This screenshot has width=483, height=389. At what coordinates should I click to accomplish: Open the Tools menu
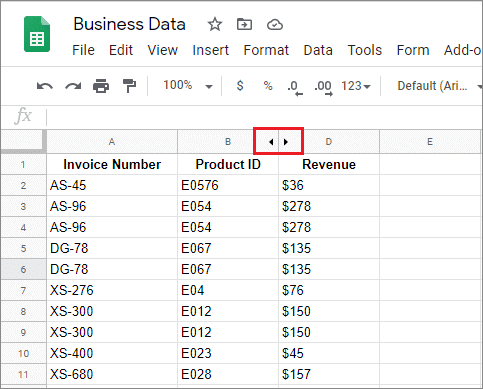[x=365, y=50]
